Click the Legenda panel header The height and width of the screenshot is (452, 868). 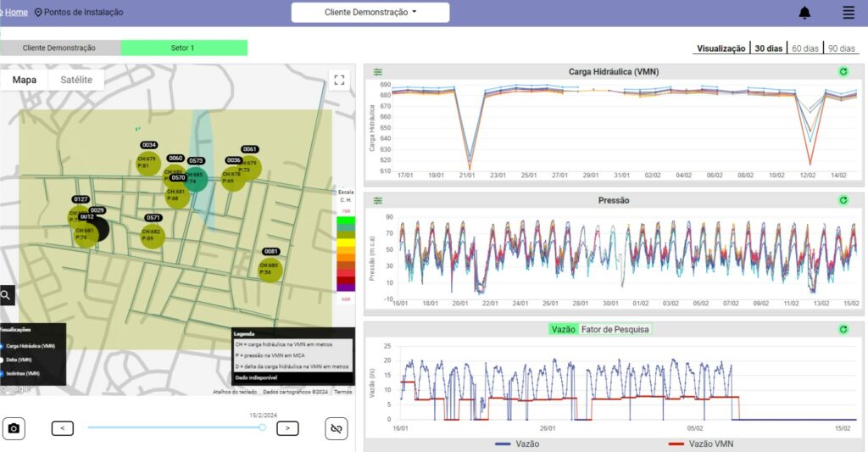[244, 334]
